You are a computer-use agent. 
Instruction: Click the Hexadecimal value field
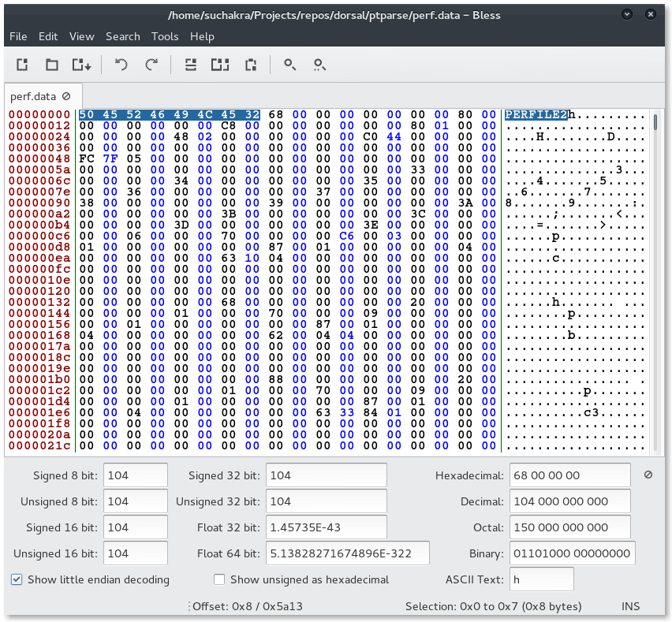tap(570, 475)
